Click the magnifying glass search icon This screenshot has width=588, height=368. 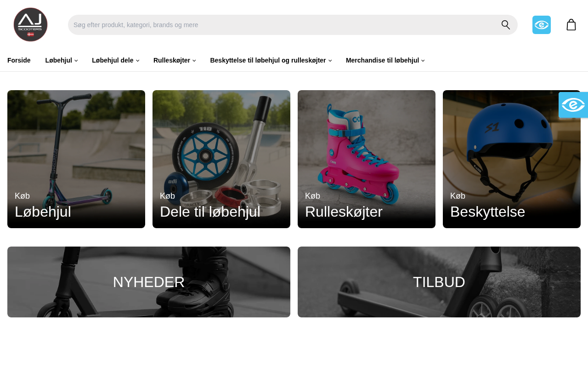(505, 25)
